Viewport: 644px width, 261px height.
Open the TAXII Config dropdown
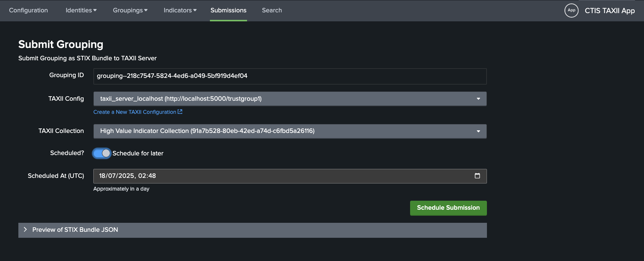290,99
